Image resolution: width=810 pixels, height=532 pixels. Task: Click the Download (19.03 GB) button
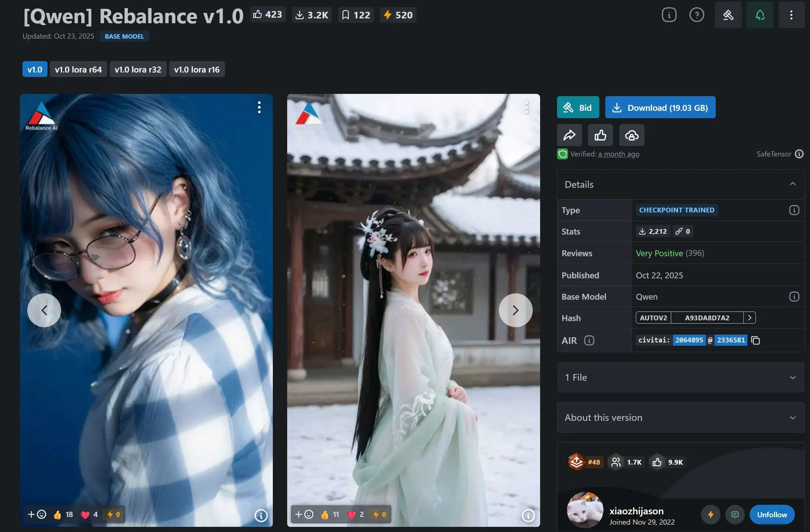tap(660, 107)
